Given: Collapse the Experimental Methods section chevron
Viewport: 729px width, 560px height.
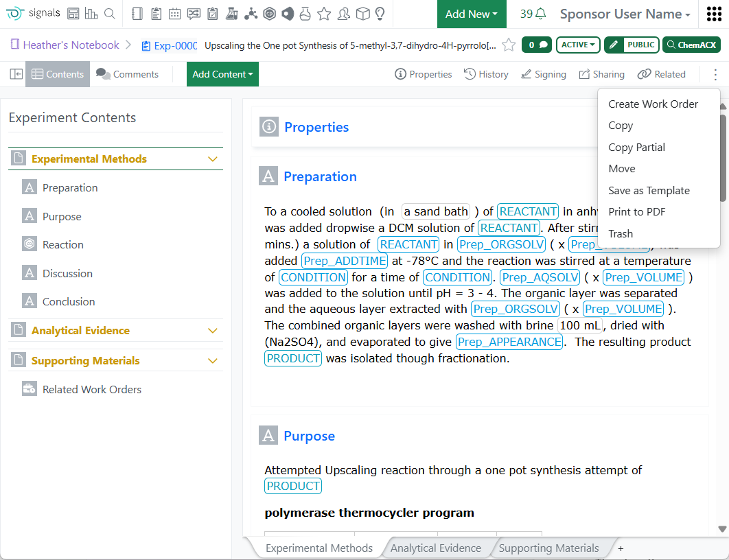Looking at the screenshot, I should tap(213, 159).
